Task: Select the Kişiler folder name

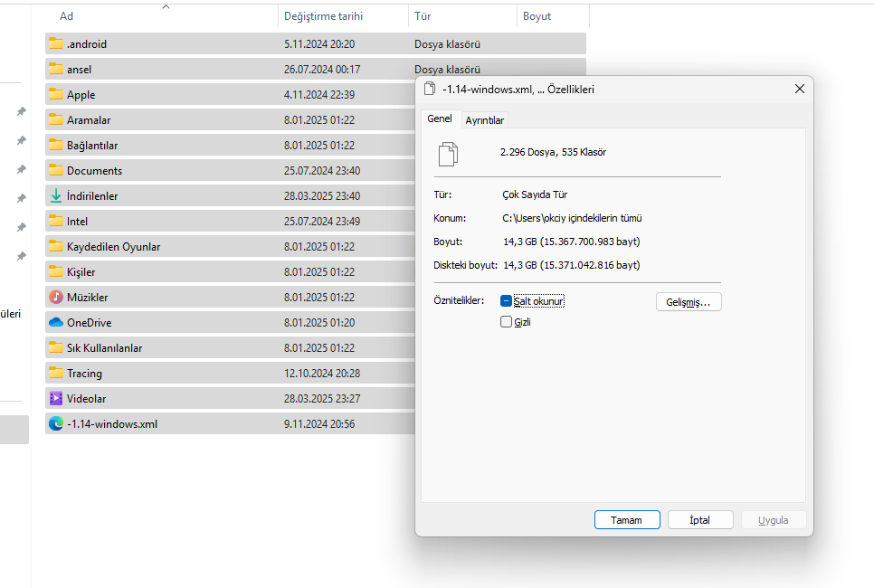Action: coord(81,272)
